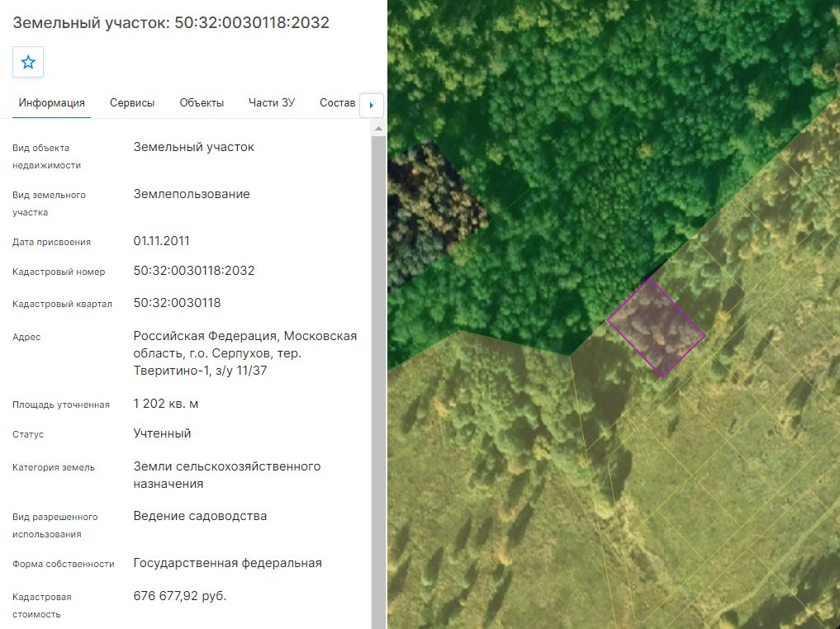The height and width of the screenshot is (629, 840).
Task: Select the assignment date 01.11.2011
Action: [161, 241]
